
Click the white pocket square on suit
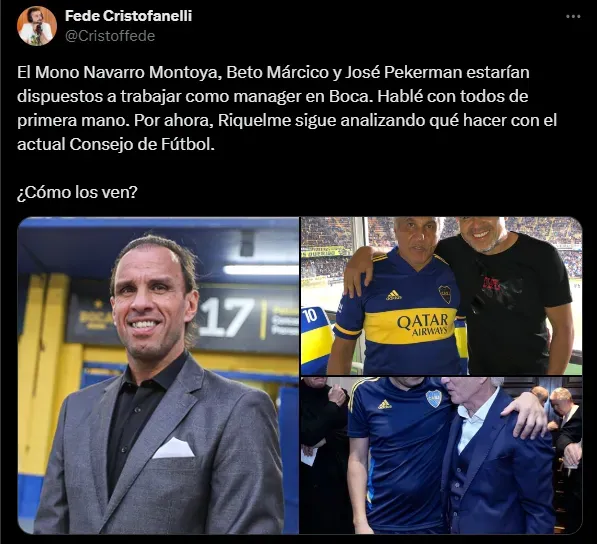[x=174, y=448]
